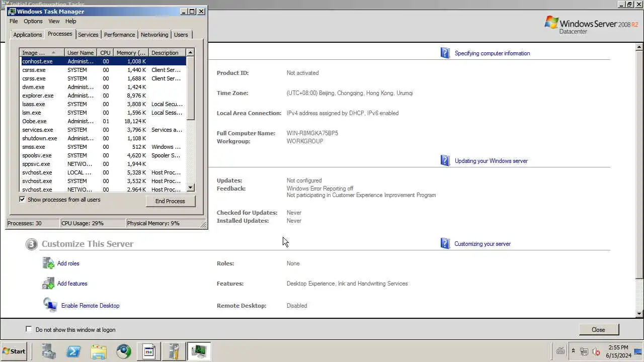Screen dimensions: 644x362
Task: Click the Close button of Initial Configuration Tasks
Action: click(598, 329)
